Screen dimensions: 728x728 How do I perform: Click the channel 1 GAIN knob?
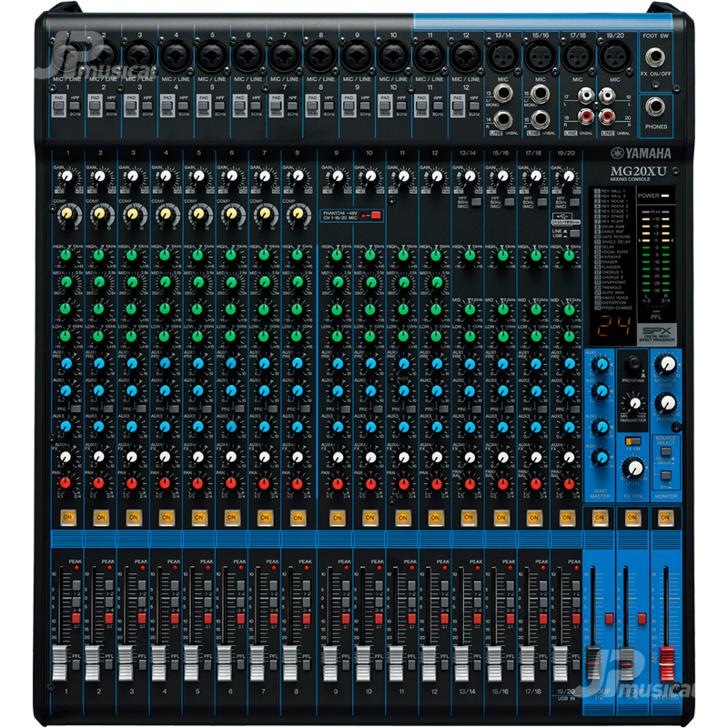click(67, 177)
